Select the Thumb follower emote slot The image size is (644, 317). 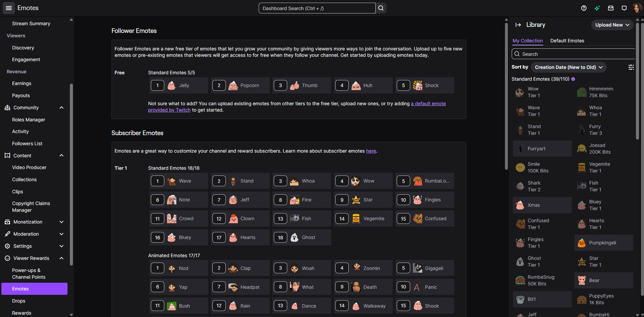pos(302,85)
